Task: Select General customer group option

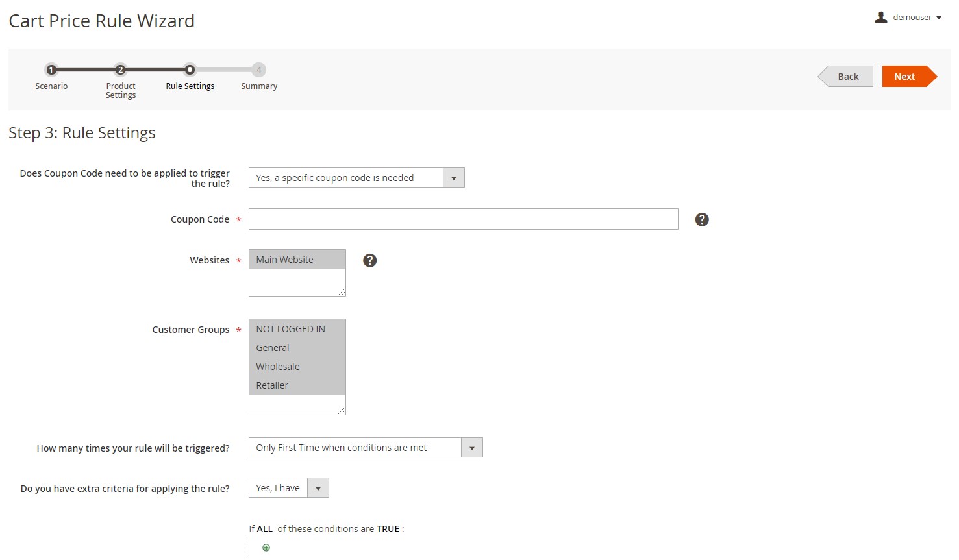Action: [x=297, y=348]
